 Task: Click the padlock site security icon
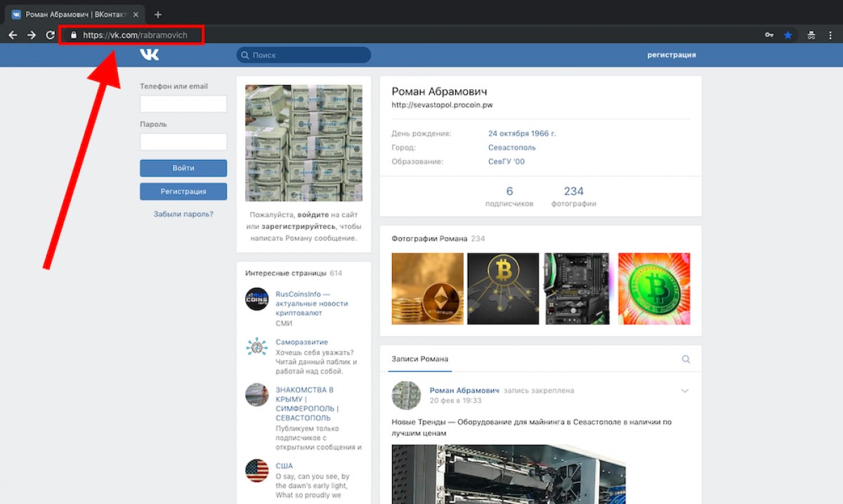click(x=72, y=35)
